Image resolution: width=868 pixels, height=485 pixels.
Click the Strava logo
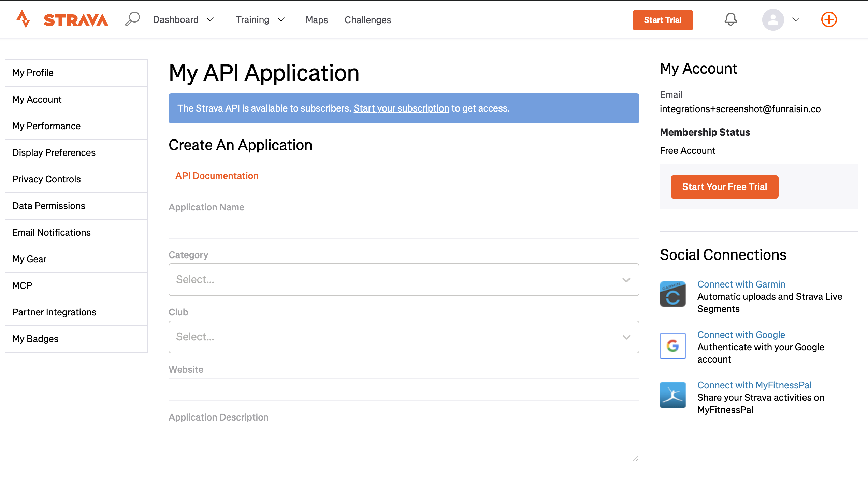[x=62, y=19]
